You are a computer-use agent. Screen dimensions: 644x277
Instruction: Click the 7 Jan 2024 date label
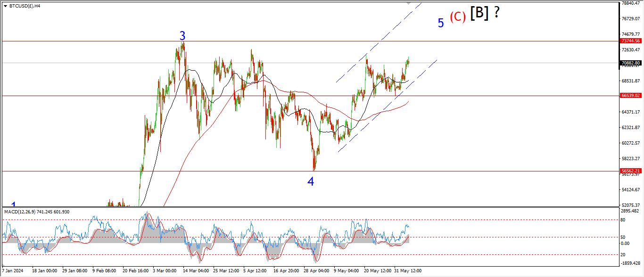coord(12,271)
